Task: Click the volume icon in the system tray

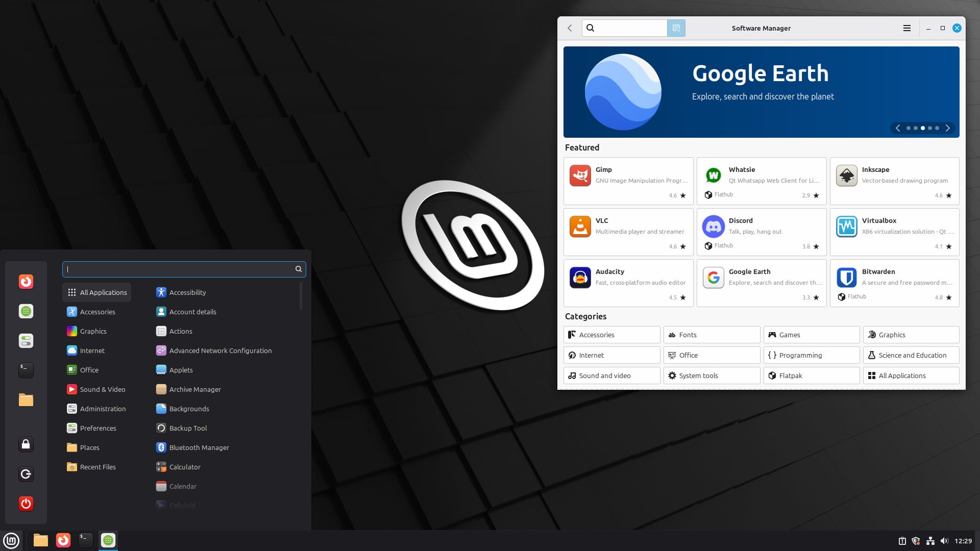Action: pos(945,540)
